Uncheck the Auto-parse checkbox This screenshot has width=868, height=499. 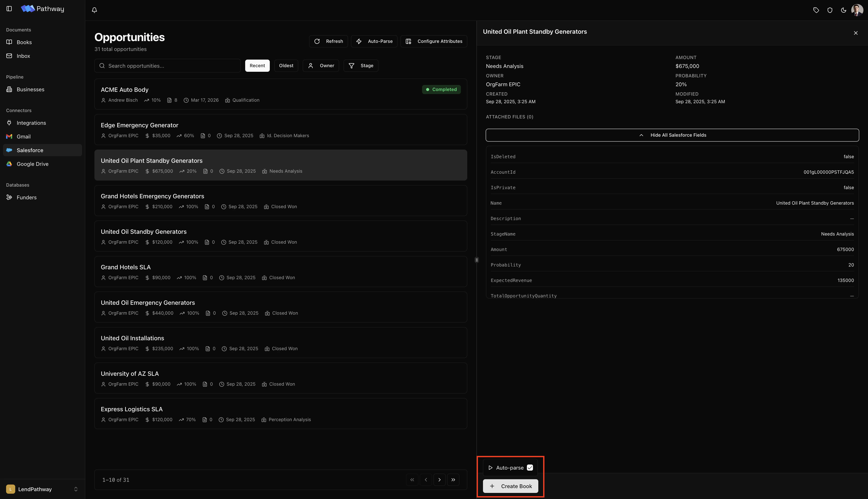coord(530,468)
